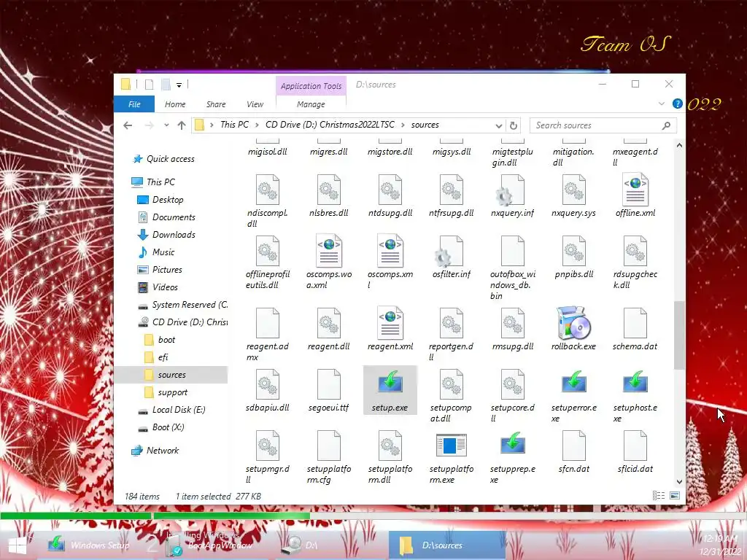The width and height of the screenshot is (747, 560).
Task: Switch to details view in status bar
Action: (x=659, y=496)
